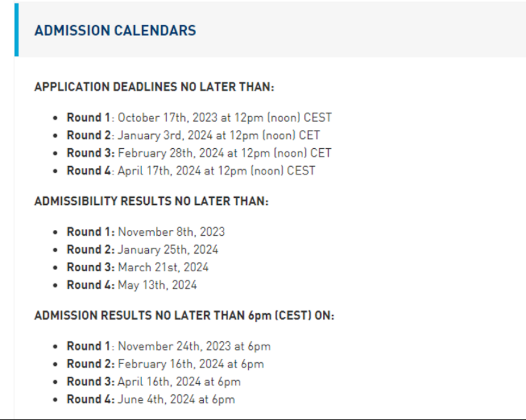Click the ADMISSION RESULTS NO LATER THAN 6pm heading
The height and width of the screenshot is (420, 526).
point(184,316)
